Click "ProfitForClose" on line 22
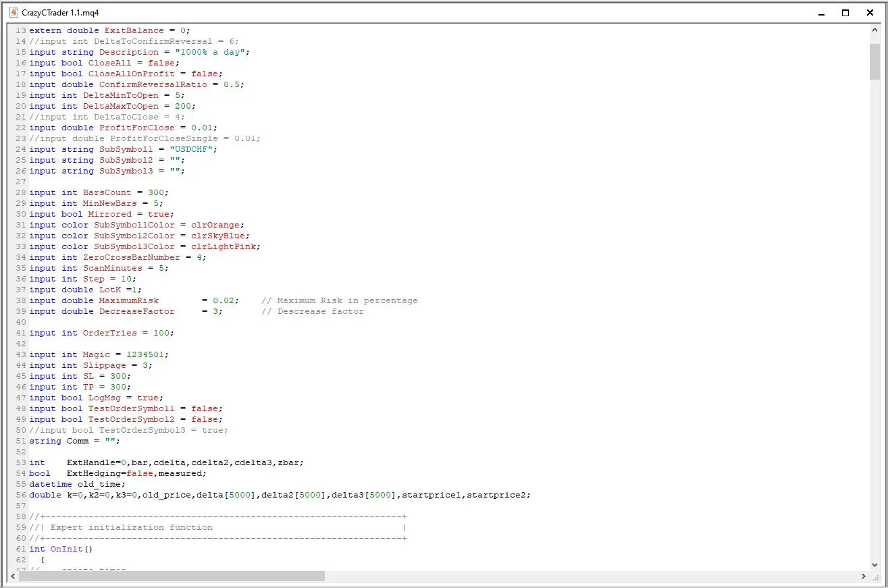 [x=136, y=128]
